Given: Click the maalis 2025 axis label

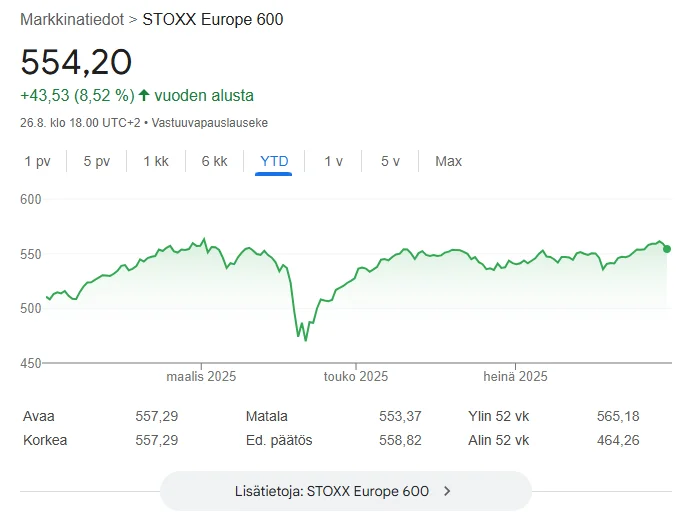Looking at the screenshot, I should click(200, 377).
